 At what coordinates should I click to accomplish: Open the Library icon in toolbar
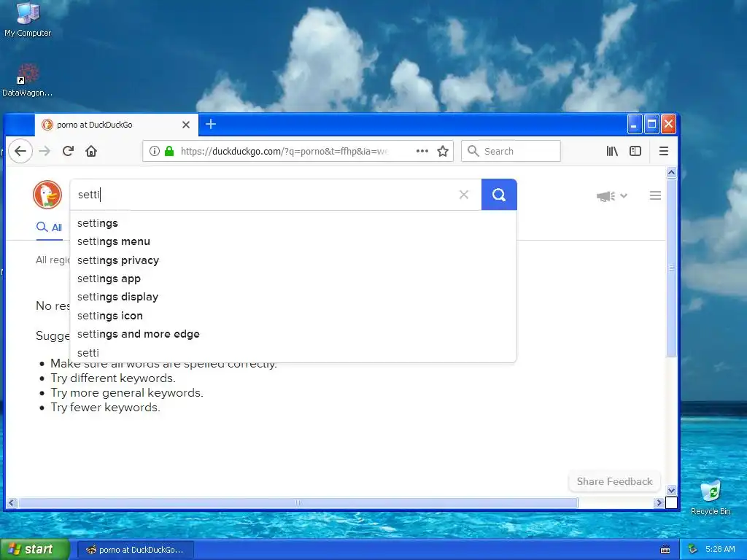pos(612,152)
